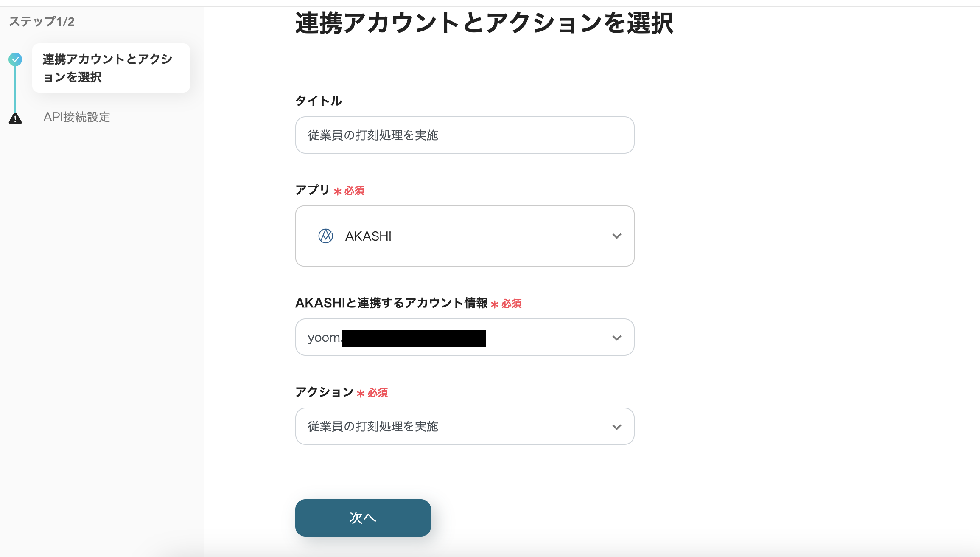Click the AKASHI app logo icon
The image size is (980, 557).
(x=325, y=236)
